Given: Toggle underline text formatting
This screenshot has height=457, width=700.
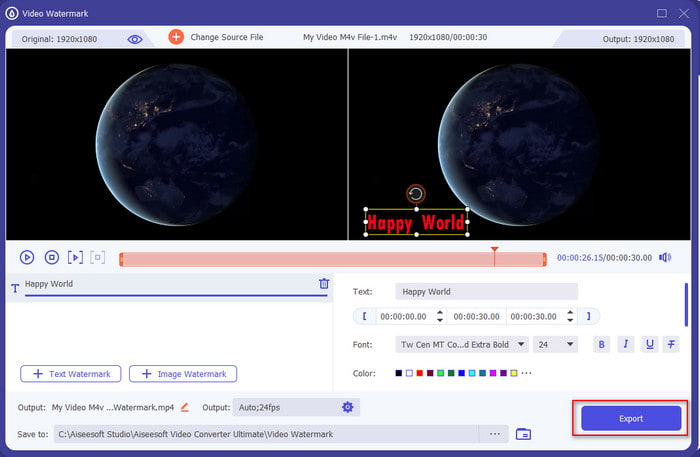Looking at the screenshot, I should (650, 344).
